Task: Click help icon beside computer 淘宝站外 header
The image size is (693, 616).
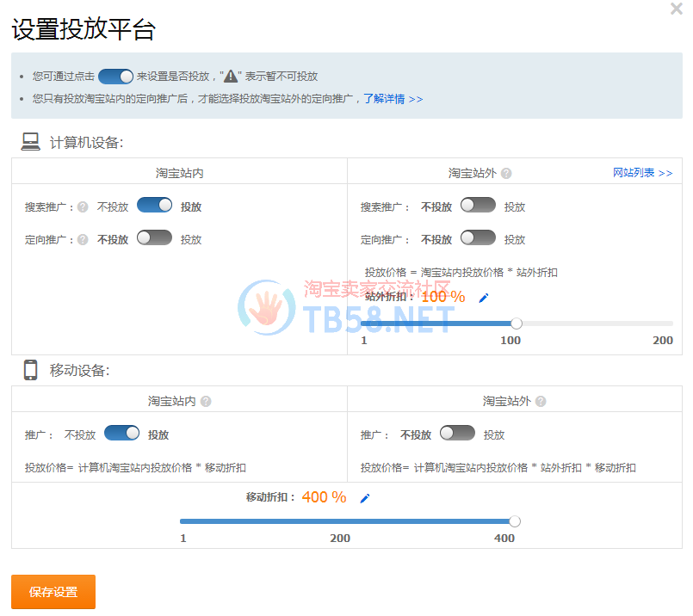Action: pos(506,173)
